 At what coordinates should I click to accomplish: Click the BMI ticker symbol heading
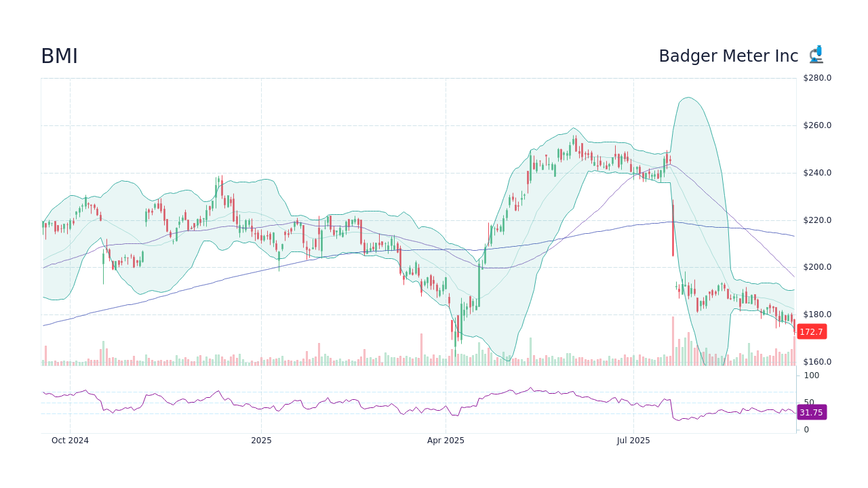tap(59, 56)
